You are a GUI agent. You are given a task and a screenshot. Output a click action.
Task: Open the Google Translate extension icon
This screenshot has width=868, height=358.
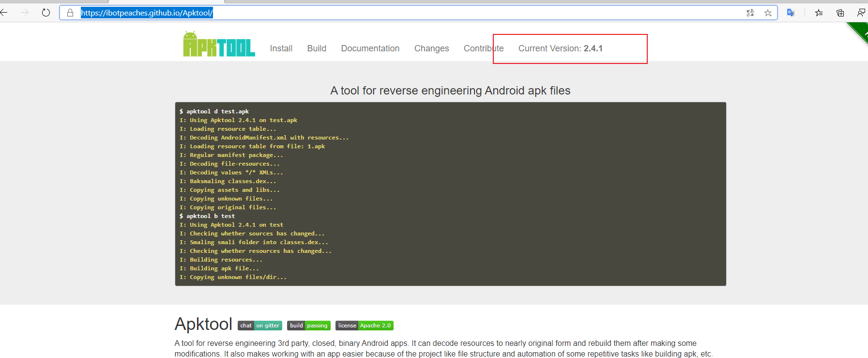point(791,13)
